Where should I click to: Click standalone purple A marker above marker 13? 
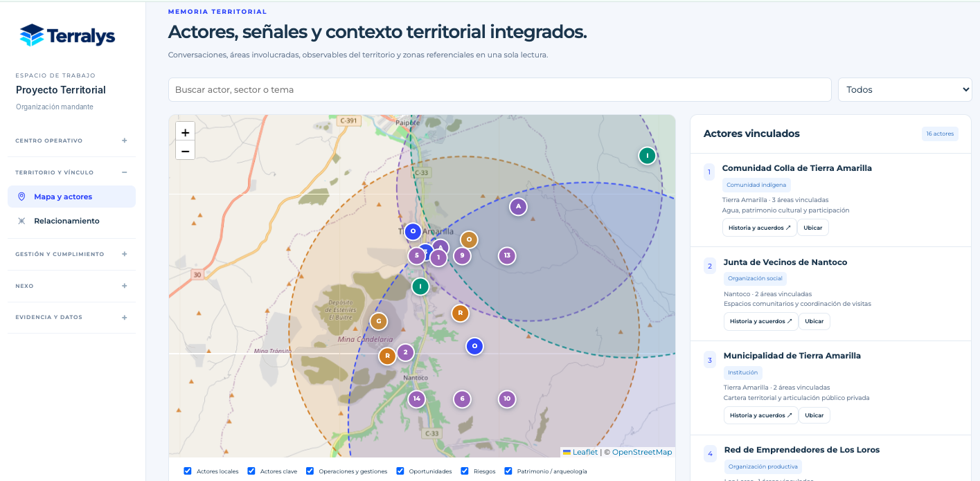(518, 206)
